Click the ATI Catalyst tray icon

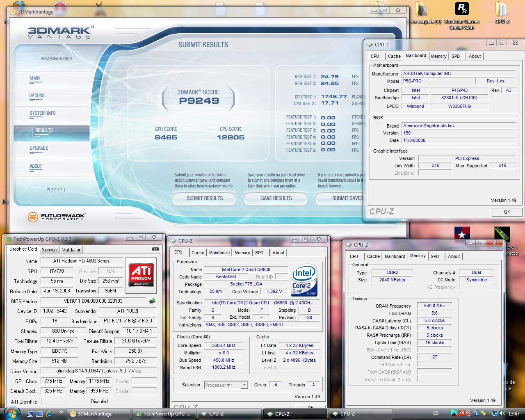click(x=461, y=413)
